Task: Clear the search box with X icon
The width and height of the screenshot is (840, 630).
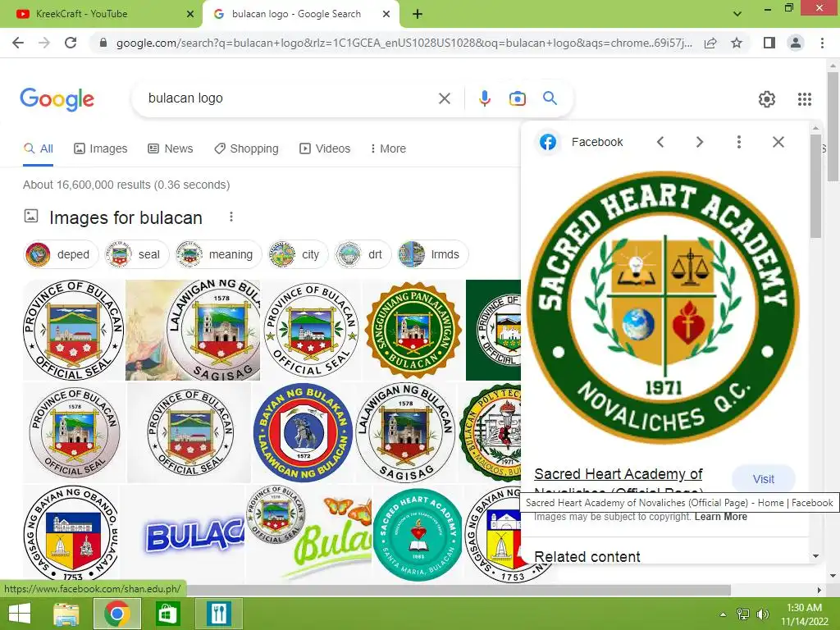Action: (444, 98)
